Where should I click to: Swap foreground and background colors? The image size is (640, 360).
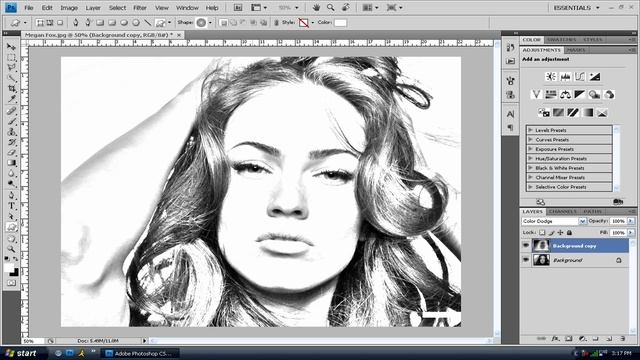[15, 259]
